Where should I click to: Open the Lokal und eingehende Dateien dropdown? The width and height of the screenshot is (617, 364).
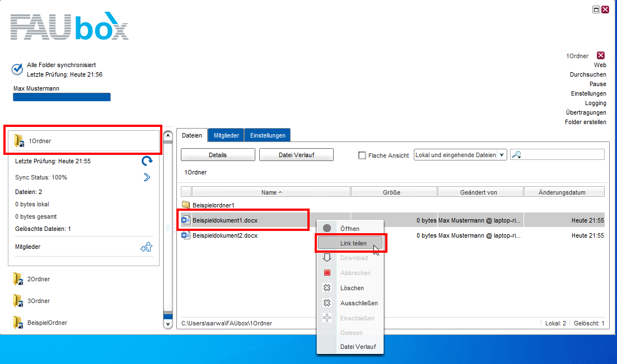pyautogui.click(x=460, y=155)
